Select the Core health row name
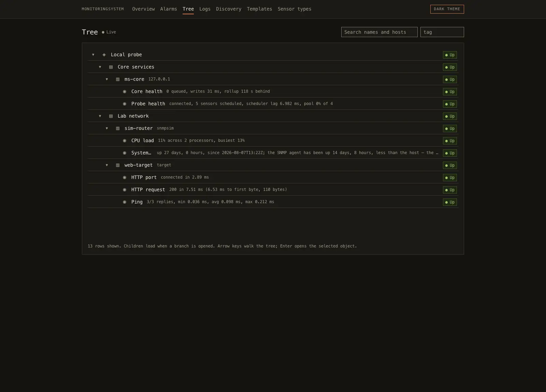 (x=147, y=92)
